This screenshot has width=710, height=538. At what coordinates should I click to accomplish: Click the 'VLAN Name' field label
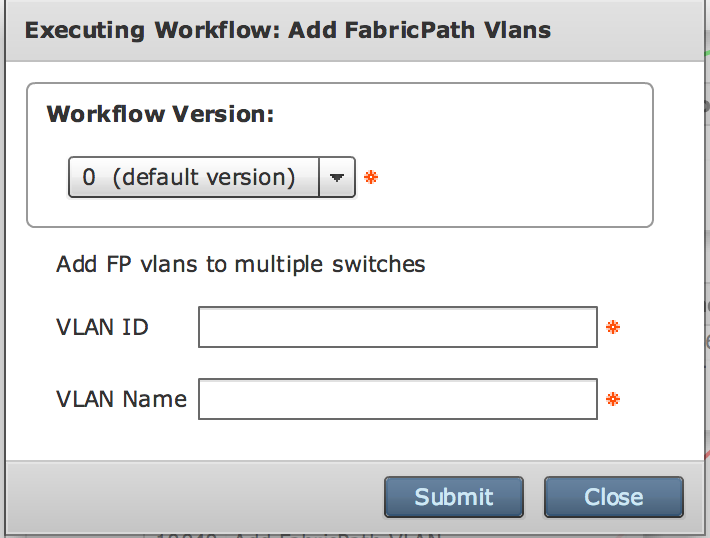[x=121, y=399]
